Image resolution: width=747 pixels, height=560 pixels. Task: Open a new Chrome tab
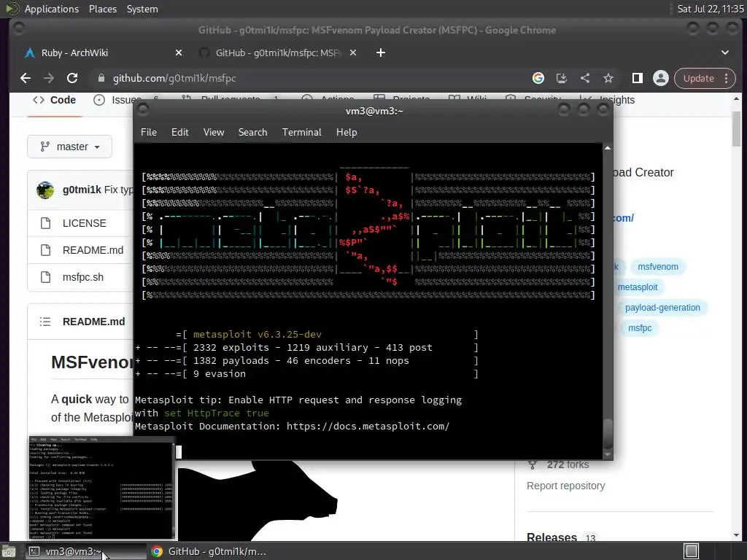coord(381,52)
